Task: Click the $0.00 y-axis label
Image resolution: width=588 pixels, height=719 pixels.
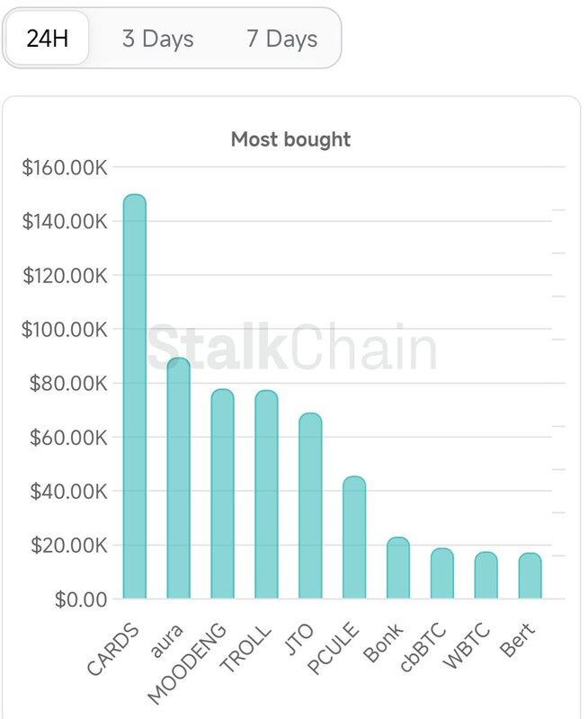Action: (x=81, y=599)
